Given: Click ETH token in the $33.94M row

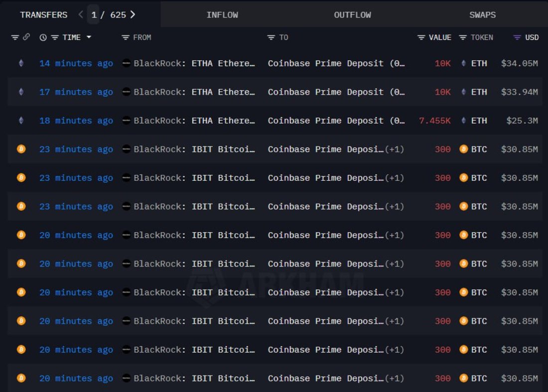Looking at the screenshot, I should pos(474,92).
